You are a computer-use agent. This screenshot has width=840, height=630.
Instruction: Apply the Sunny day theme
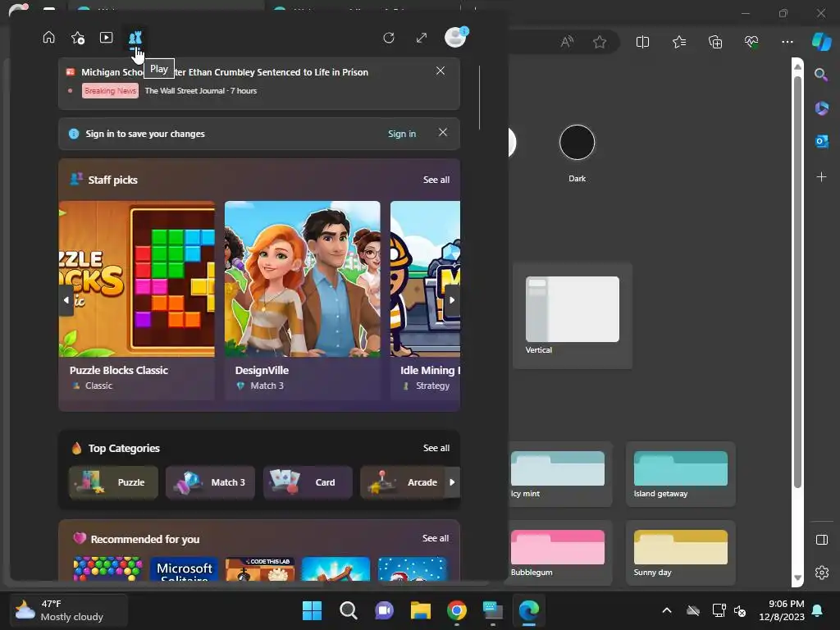(680, 553)
